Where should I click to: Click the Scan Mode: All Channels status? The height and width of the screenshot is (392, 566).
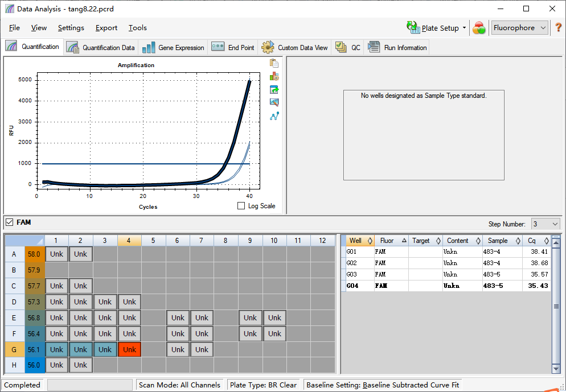179,385
